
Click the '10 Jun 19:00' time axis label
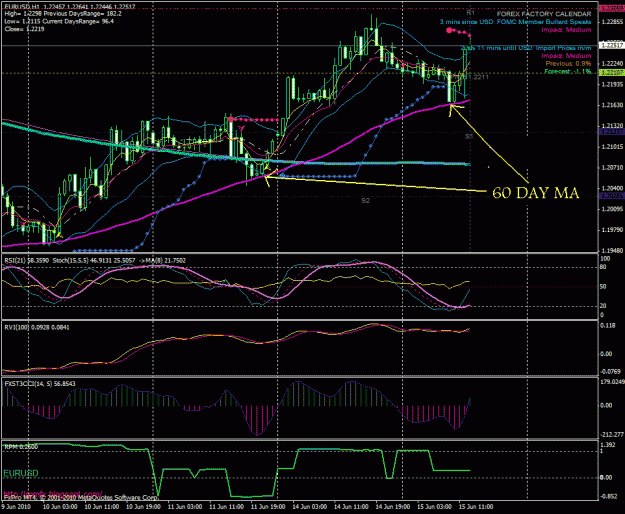click(143, 507)
